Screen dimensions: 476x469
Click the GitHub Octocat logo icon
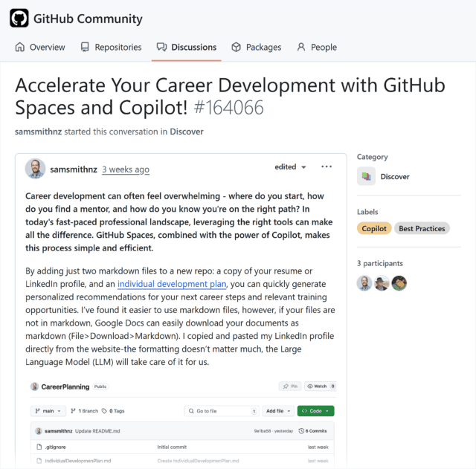(x=19, y=18)
